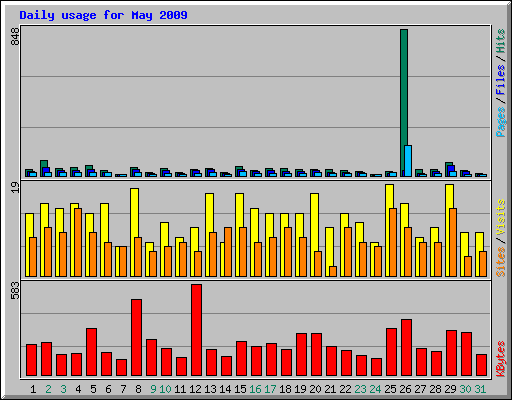This screenshot has width=512, height=400.
Task: Click the orange Sites bar for day 14
Action: tap(228, 252)
